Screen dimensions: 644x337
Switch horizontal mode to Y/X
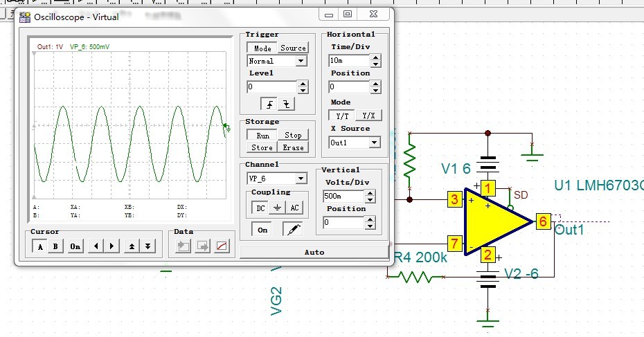pos(368,116)
